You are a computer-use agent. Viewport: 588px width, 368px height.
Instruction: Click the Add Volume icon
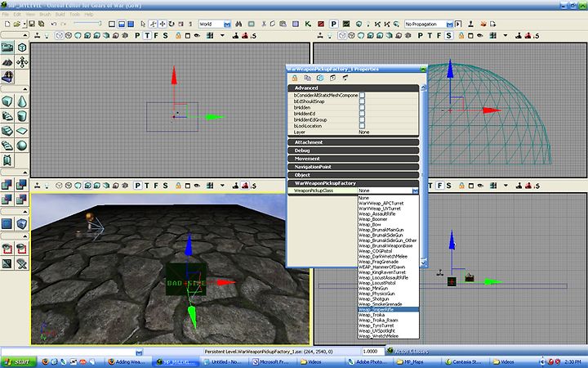[x=22, y=224]
